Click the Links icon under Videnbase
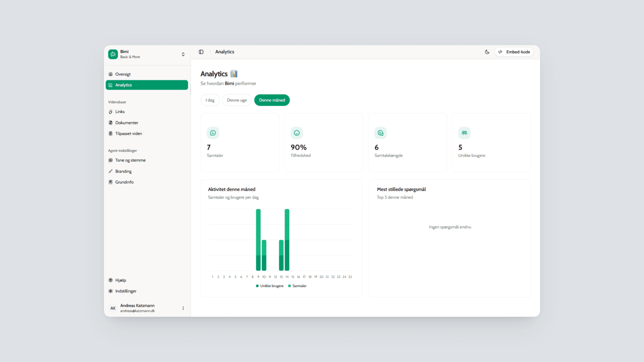The height and width of the screenshot is (362, 644). [x=111, y=112]
